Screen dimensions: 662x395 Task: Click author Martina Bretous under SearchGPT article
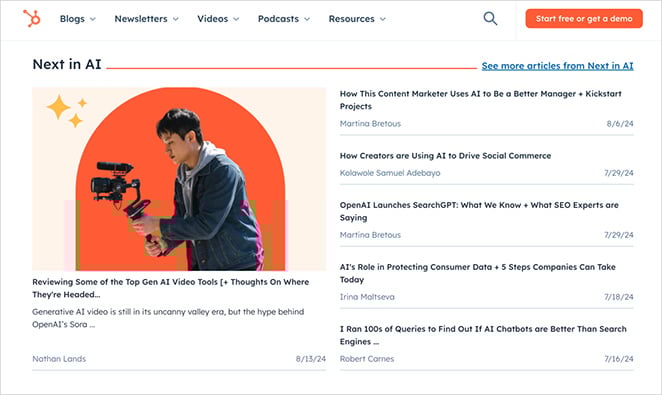(x=370, y=235)
